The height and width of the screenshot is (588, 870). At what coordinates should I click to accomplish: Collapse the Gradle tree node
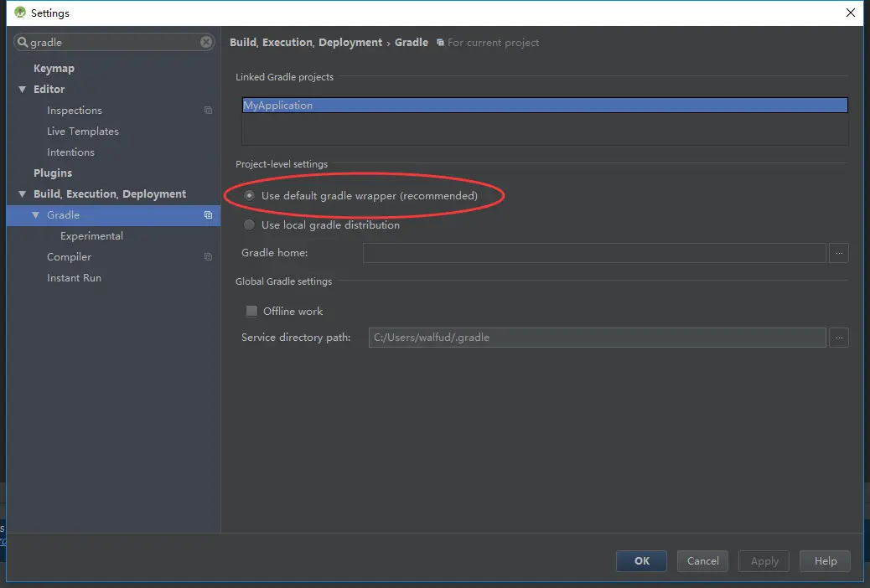pos(35,215)
